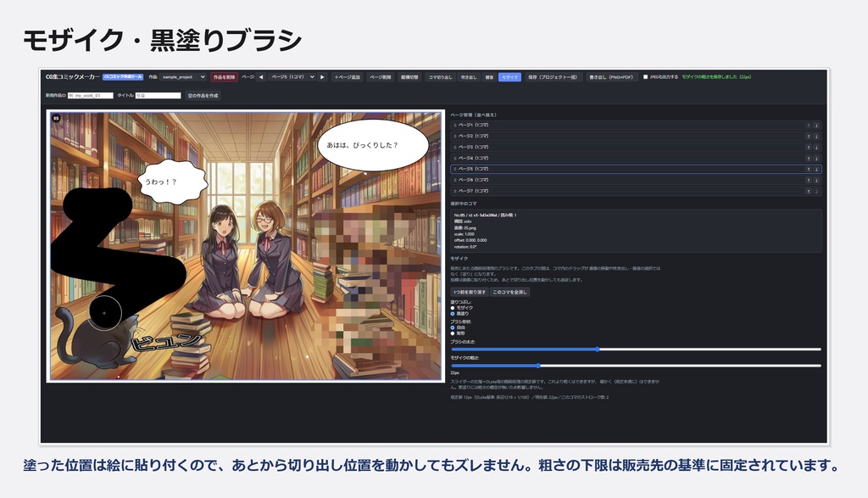This screenshot has width=868, height=498.
Task: Switch to the モザイク tool tab
Action: (509, 77)
